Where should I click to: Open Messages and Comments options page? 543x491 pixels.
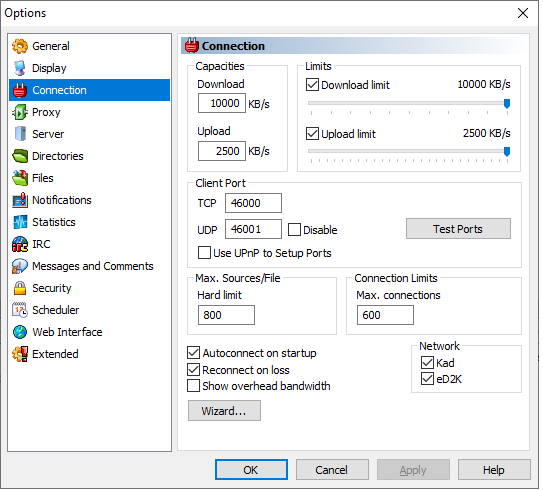90,266
